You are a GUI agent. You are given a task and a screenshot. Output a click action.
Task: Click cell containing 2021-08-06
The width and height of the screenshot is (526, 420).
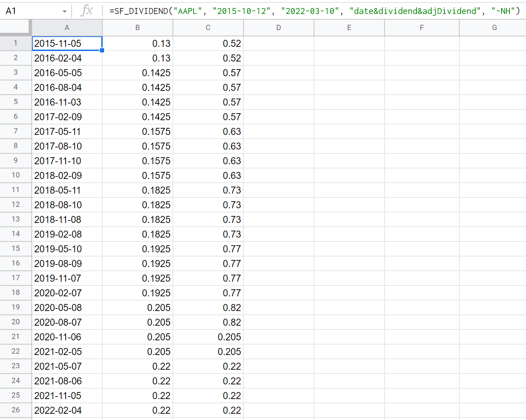(x=67, y=381)
